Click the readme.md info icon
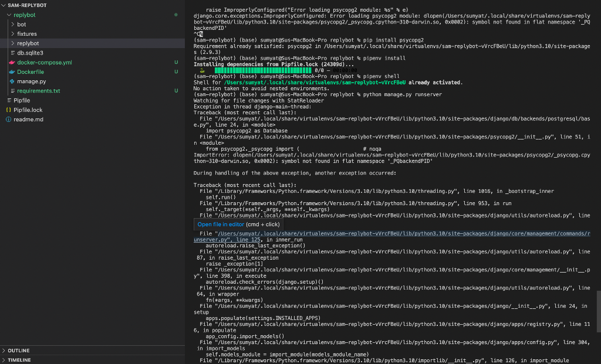 coord(8,120)
